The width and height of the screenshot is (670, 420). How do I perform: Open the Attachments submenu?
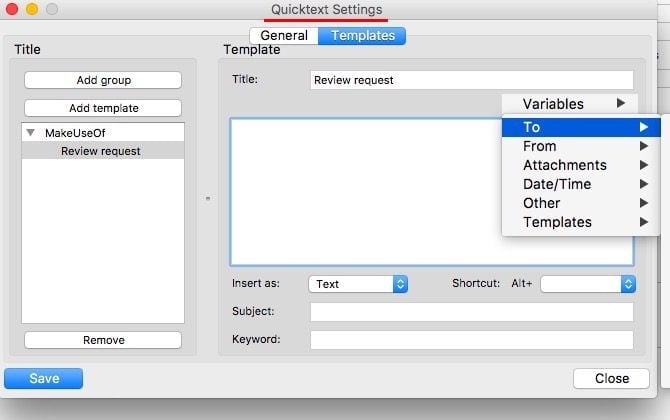pos(581,165)
